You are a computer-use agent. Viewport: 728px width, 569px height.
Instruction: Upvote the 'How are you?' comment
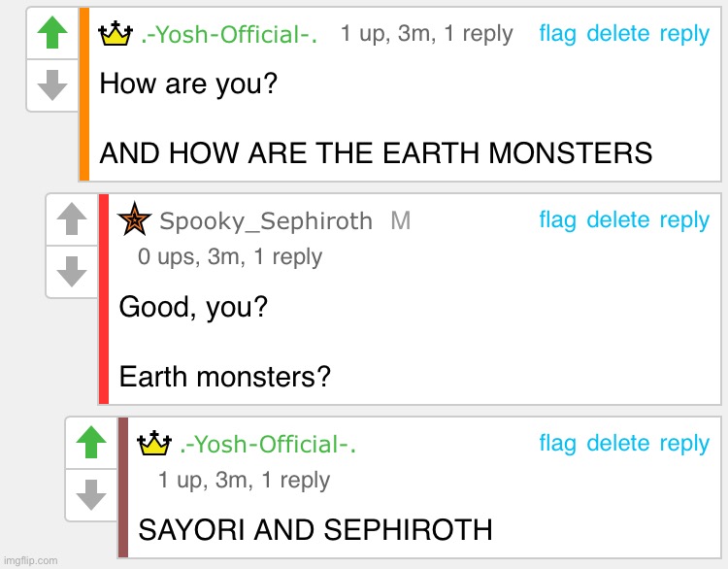tap(51, 35)
